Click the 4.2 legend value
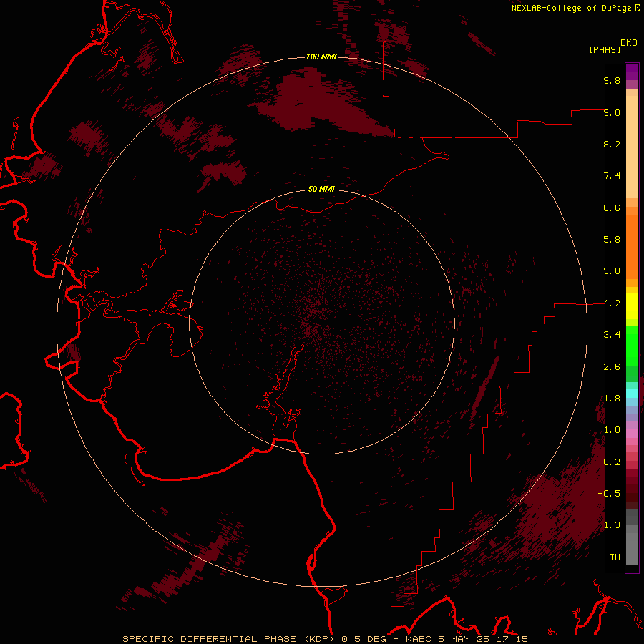Viewport: 644px width, 644px height. 612,303
